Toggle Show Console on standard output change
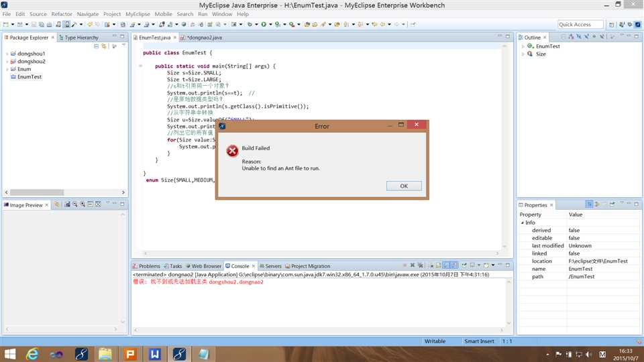The height and width of the screenshot is (362, 644). (x=446, y=265)
